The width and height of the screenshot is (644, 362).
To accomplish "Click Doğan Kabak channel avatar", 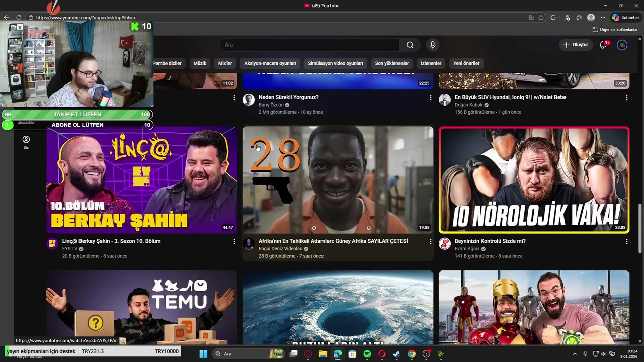I will [445, 99].
